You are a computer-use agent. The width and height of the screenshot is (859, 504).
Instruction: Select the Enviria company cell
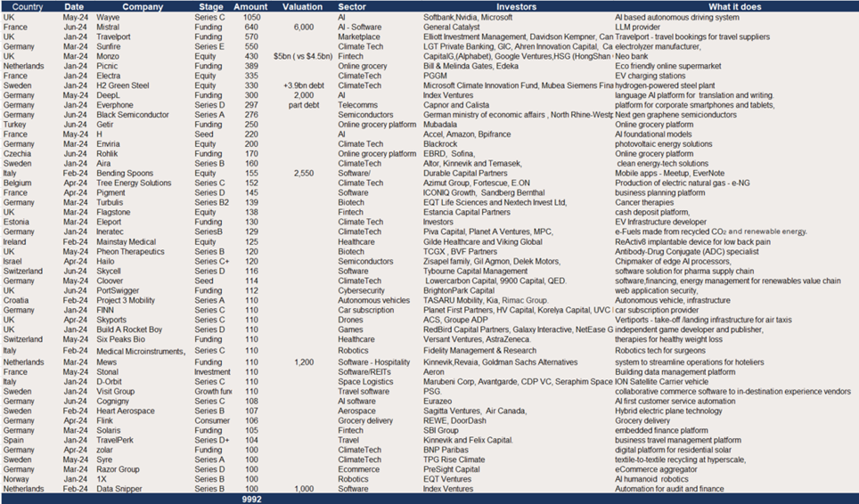tap(108, 144)
